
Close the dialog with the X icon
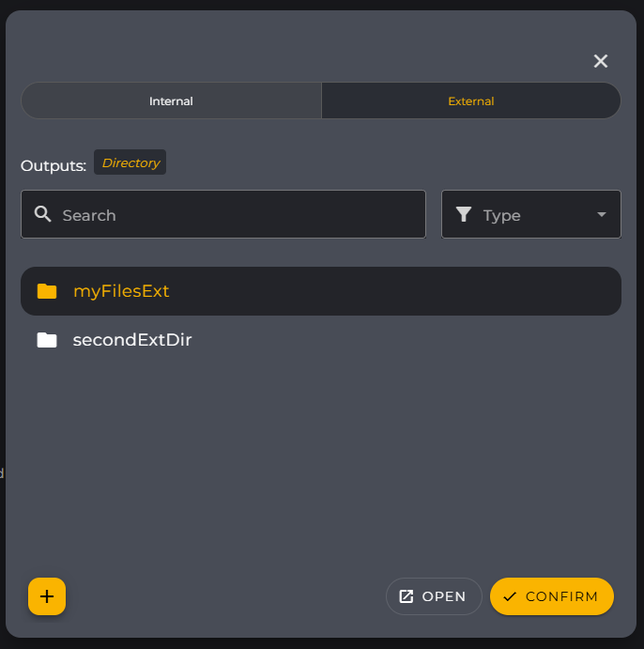tap(601, 61)
